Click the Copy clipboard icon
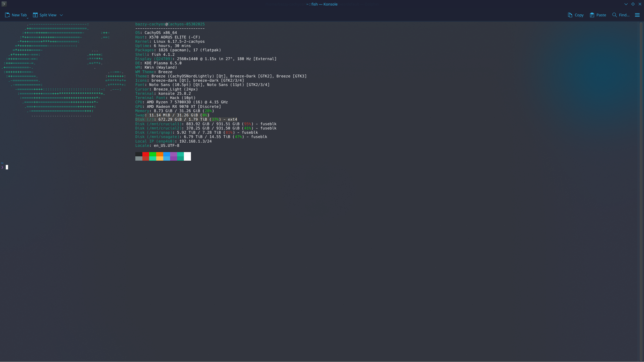This screenshot has height=362, width=644. (x=570, y=15)
